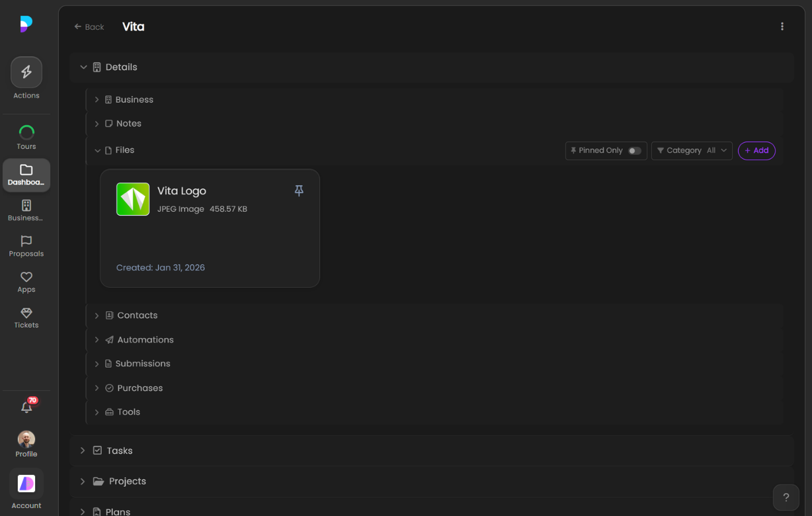
Task: Open the three-dot options menu
Action: pos(782,26)
